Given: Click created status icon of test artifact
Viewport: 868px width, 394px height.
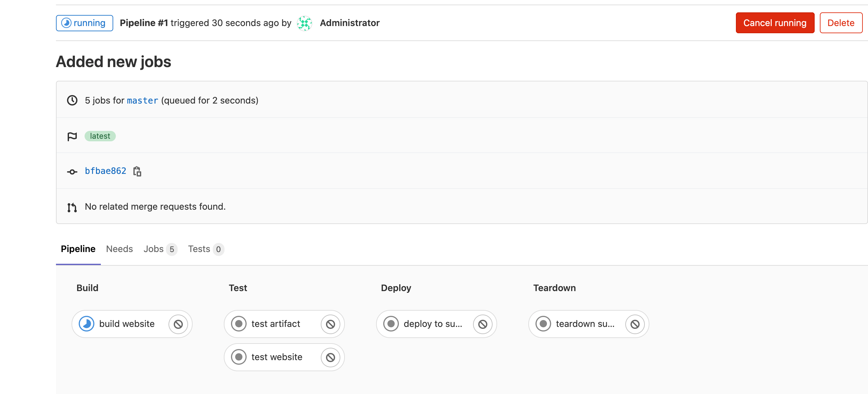Looking at the screenshot, I should [239, 324].
